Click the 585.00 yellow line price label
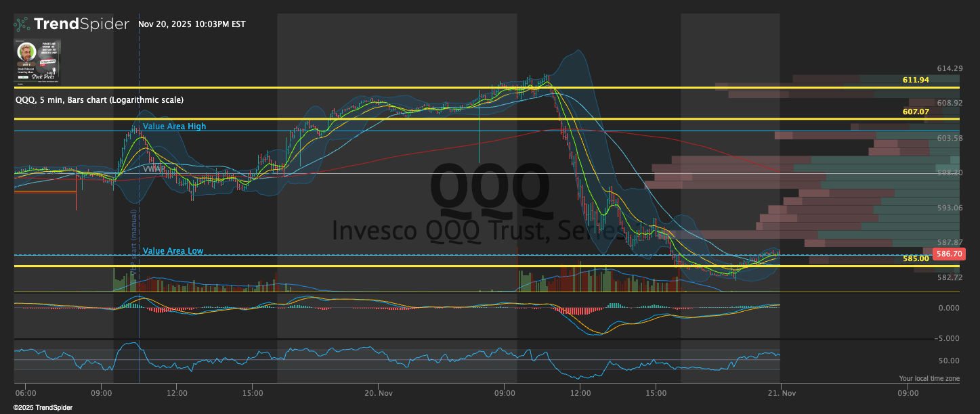Viewport: 980px width, 414px height. 915,258
